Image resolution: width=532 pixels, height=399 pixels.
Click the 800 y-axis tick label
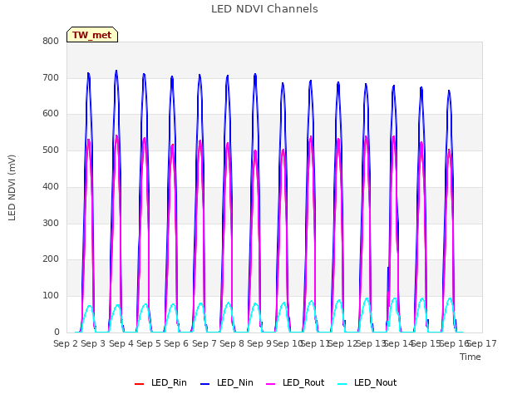[x=51, y=42]
